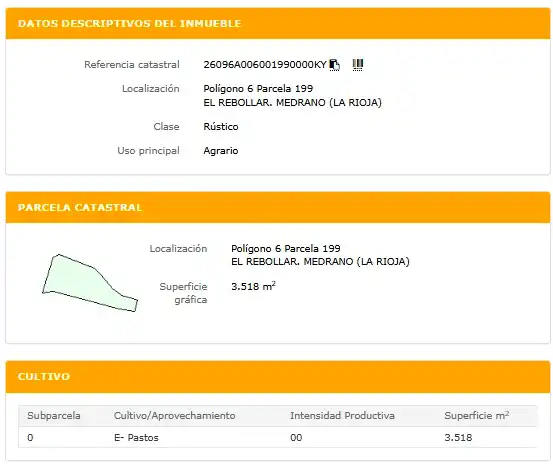The width and height of the screenshot is (553, 471).
Task: Click the Subparcela column header
Action: pos(54,416)
